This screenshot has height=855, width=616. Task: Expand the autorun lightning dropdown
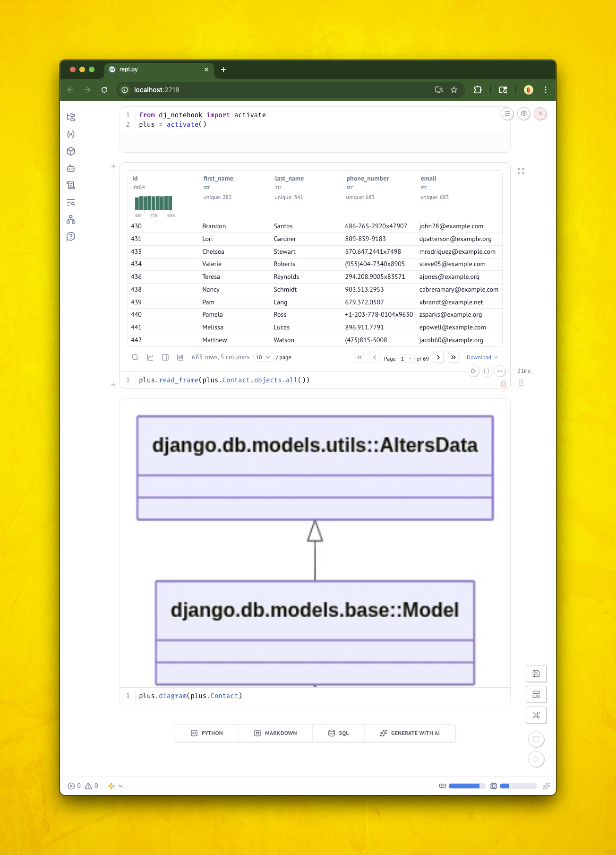click(x=116, y=786)
